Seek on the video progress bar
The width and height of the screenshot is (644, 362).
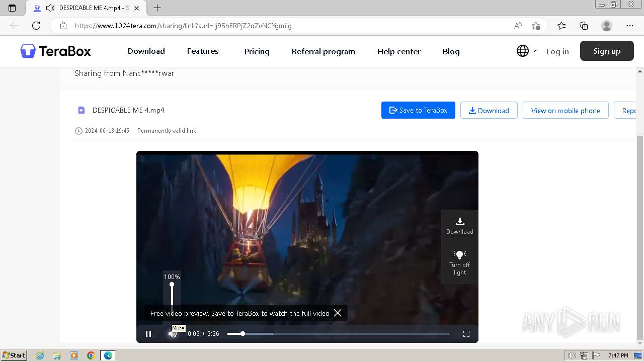click(x=338, y=334)
